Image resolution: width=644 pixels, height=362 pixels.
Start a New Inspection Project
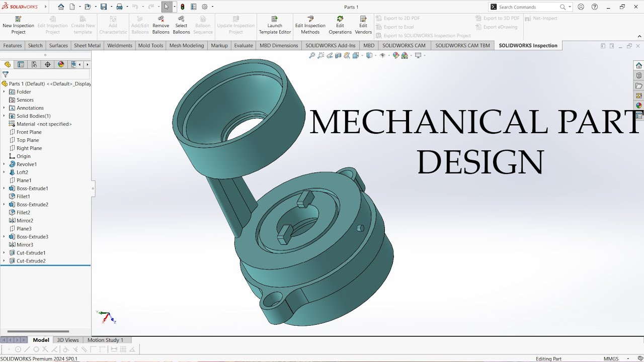point(19,26)
